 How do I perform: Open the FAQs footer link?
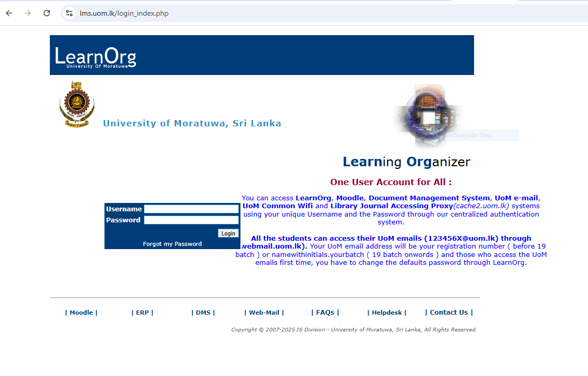point(325,313)
